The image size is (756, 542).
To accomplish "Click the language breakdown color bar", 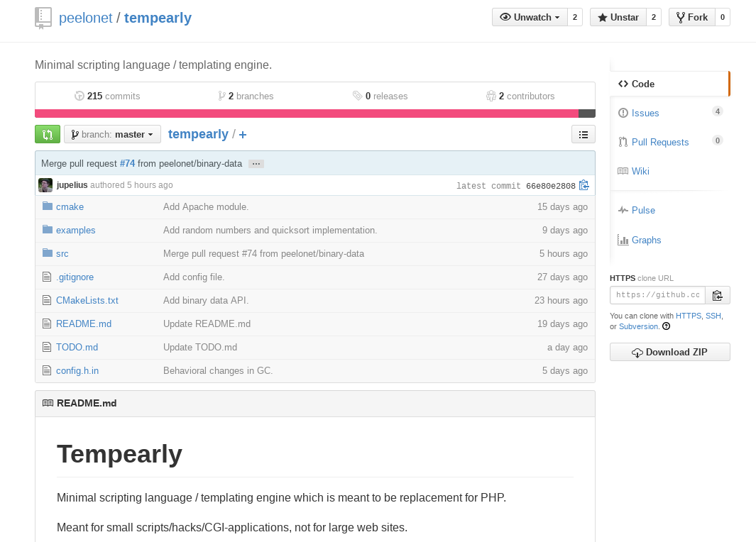I will click(x=307, y=114).
